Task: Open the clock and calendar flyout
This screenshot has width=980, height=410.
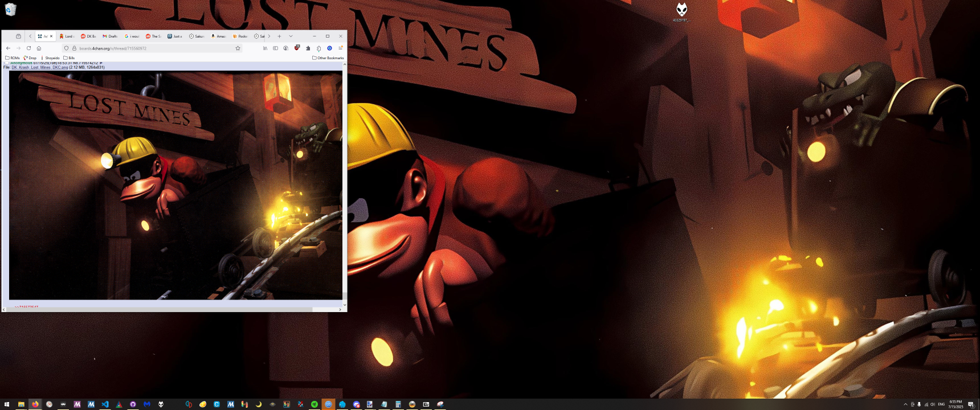Action: click(956, 404)
